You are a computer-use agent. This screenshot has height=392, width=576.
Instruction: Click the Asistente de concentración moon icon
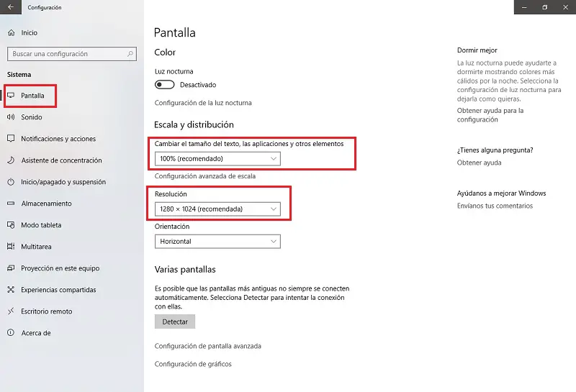11,160
